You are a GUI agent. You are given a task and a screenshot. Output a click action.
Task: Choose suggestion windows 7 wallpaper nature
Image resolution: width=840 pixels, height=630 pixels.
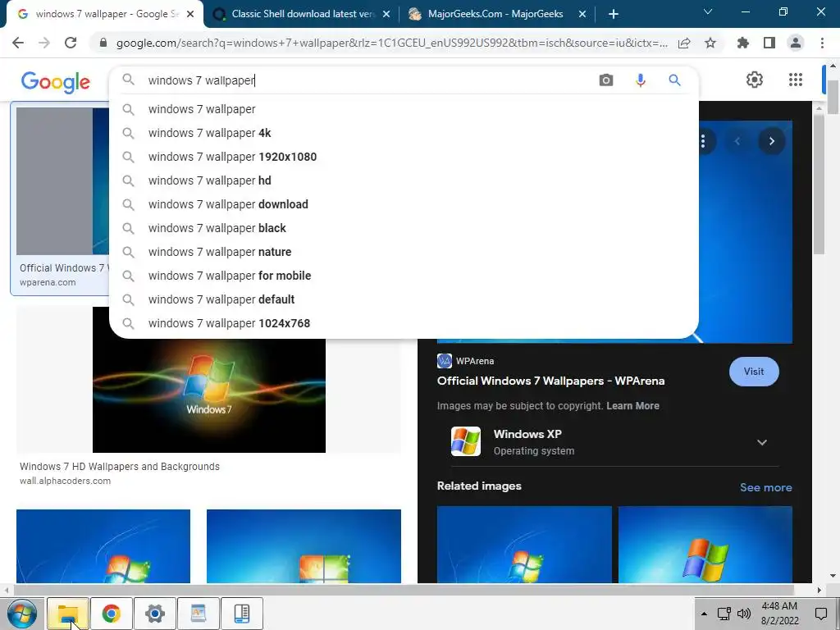click(404, 252)
